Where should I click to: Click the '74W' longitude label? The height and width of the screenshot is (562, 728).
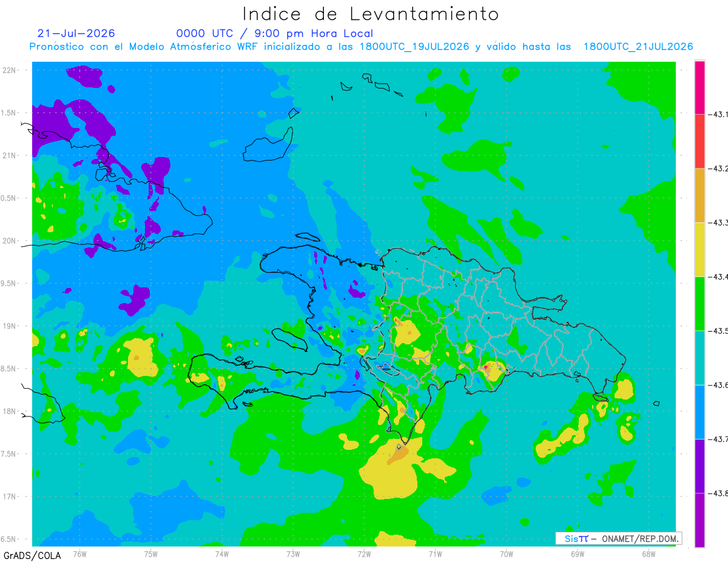(x=222, y=554)
